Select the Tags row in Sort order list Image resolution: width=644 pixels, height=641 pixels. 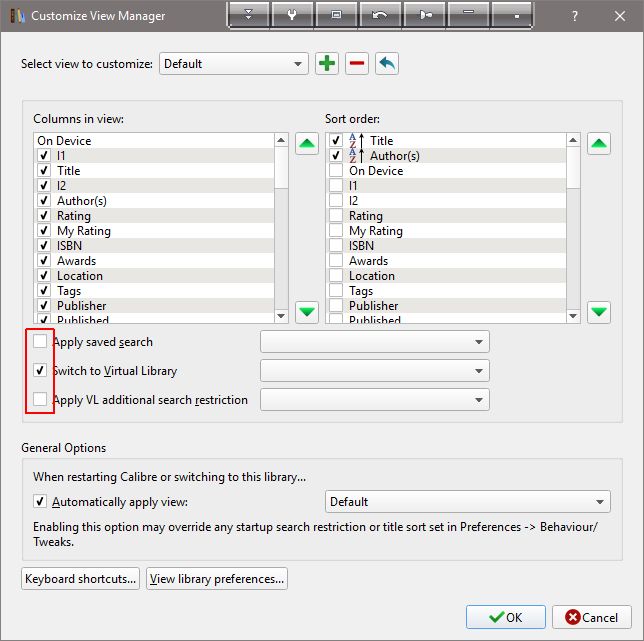pyautogui.click(x=446, y=291)
